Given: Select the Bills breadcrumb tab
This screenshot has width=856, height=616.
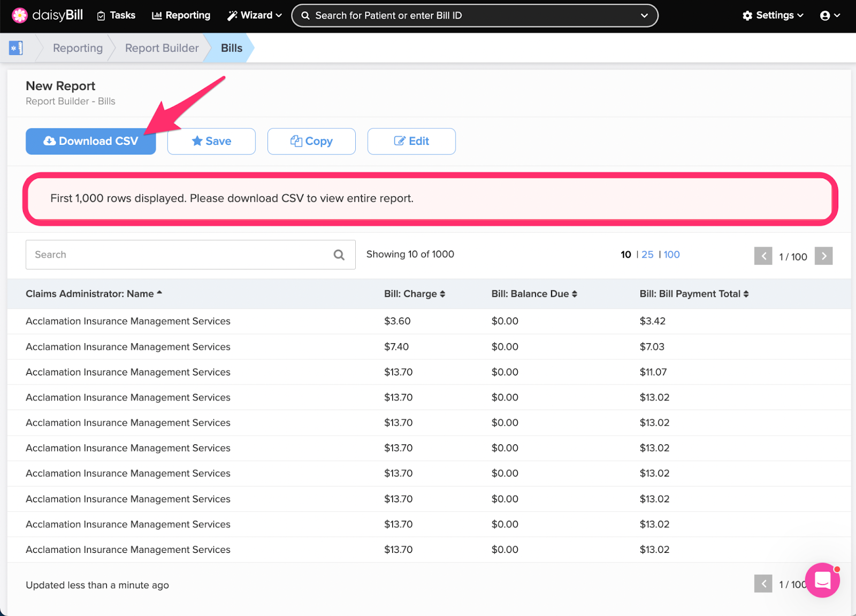Looking at the screenshot, I should 232,48.
